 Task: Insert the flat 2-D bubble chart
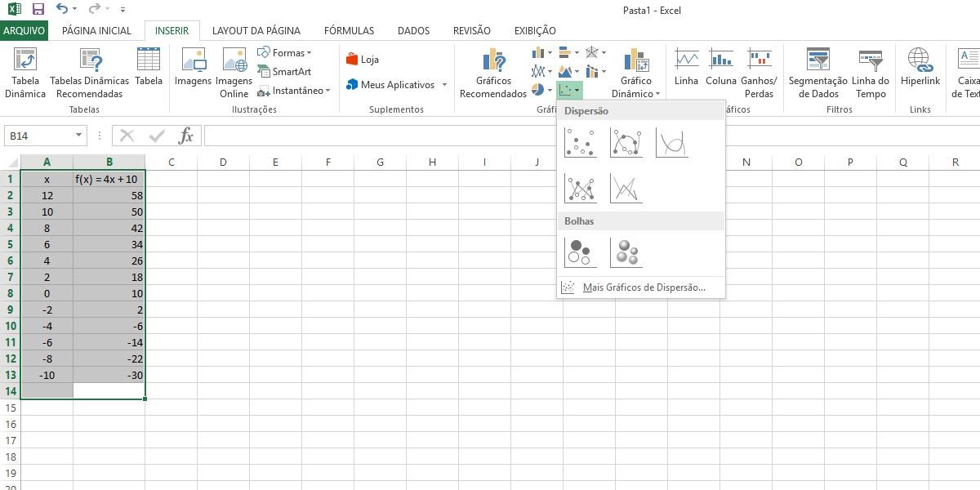coord(580,252)
